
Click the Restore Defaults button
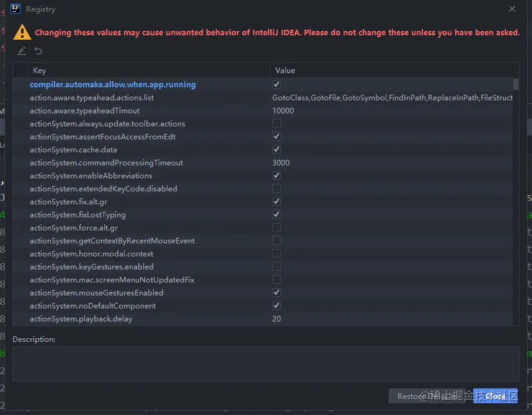click(x=427, y=396)
